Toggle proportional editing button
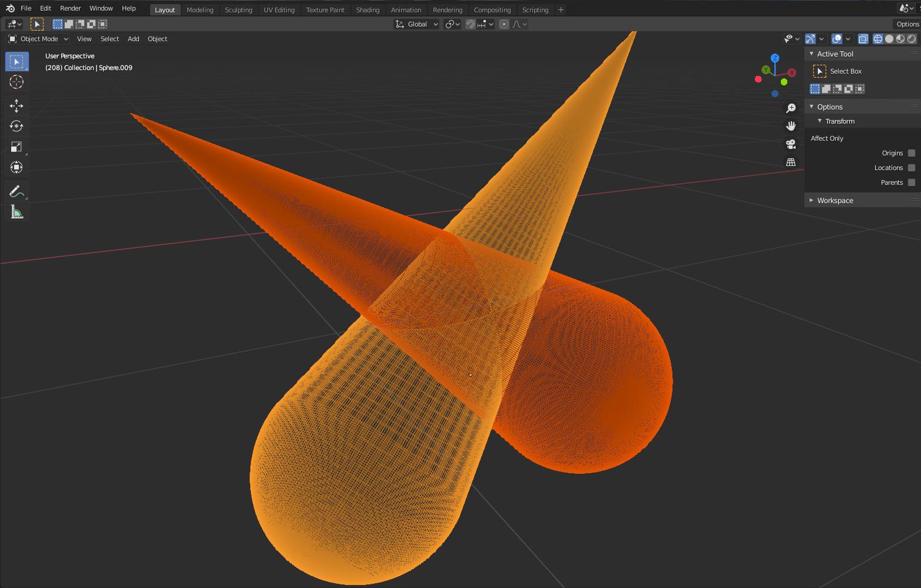Viewport: 921px width, 588px height. pos(504,24)
